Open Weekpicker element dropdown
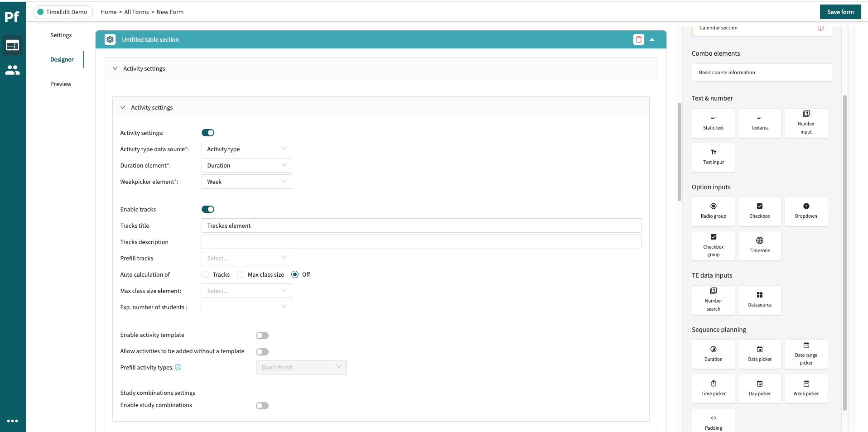This screenshot has width=868, height=432. 247,182
